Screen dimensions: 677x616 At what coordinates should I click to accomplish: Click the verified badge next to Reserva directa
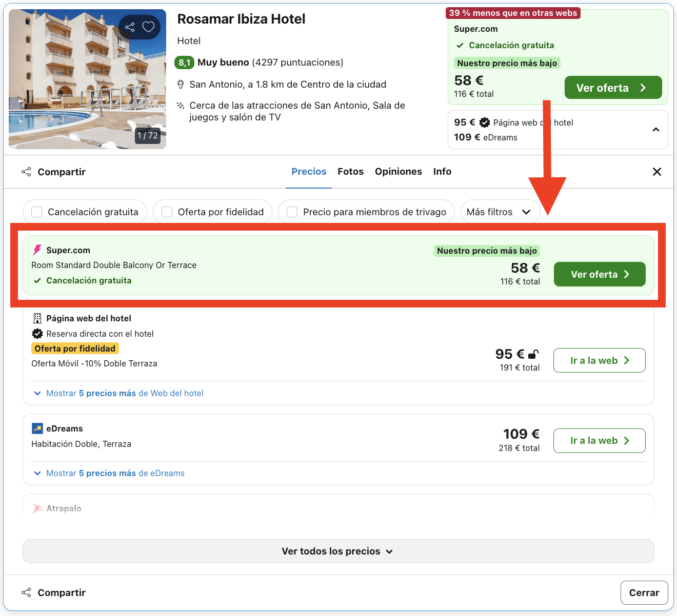point(37,334)
